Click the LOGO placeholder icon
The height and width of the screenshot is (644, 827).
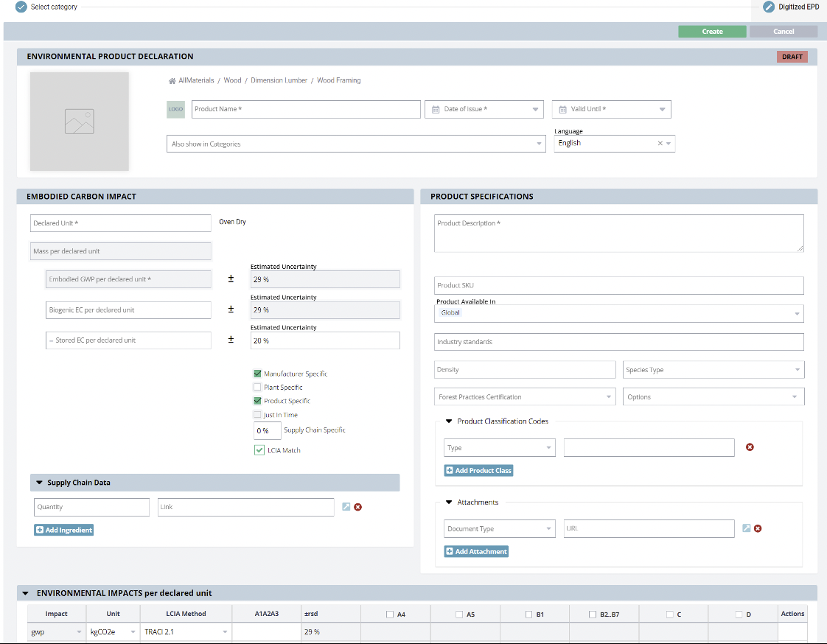175,109
